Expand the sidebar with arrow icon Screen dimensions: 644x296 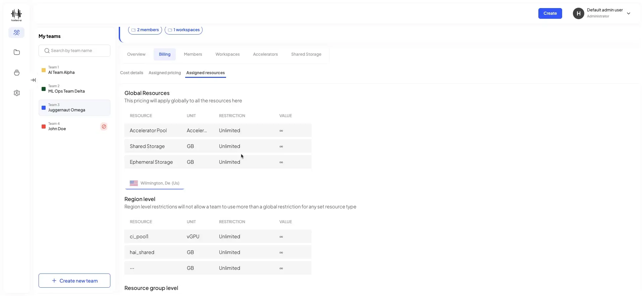tap(33, 80)
